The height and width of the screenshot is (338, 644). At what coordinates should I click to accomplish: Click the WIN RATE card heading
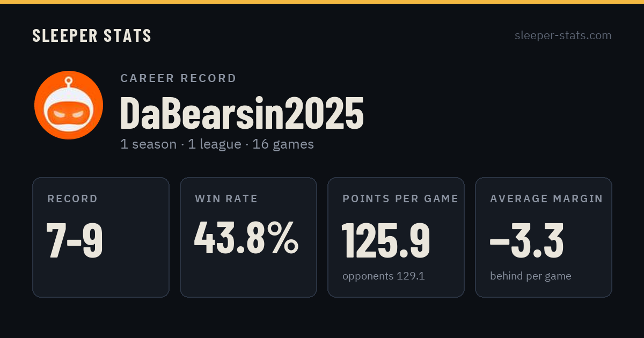(x=226, y=199)
